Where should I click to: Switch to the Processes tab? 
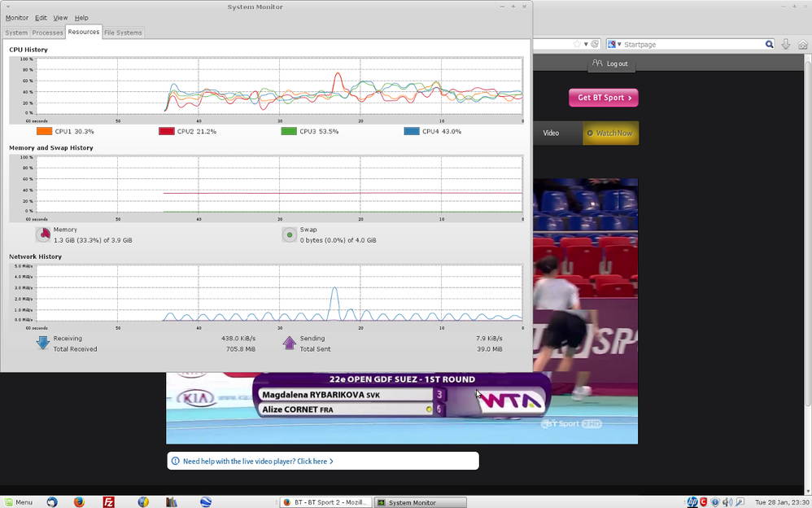click(x=47, y=33)
